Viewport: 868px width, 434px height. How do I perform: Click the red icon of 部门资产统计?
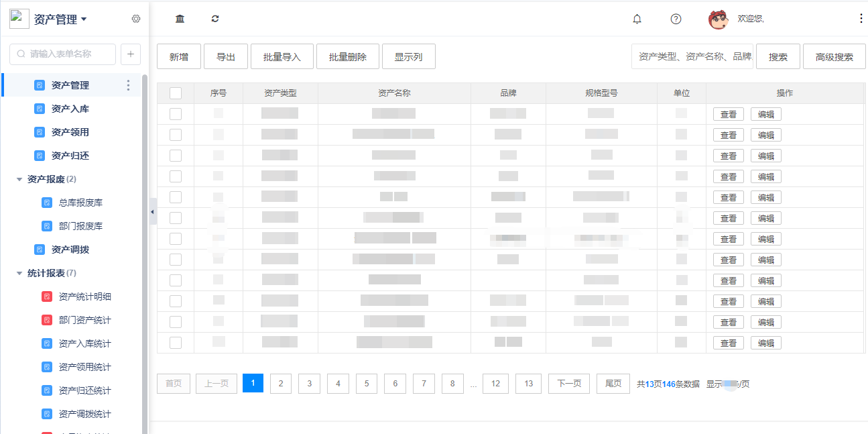pos(47,320)
